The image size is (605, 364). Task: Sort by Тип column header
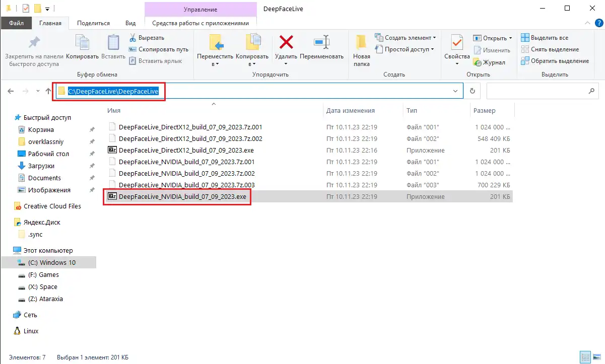[412, 111]
